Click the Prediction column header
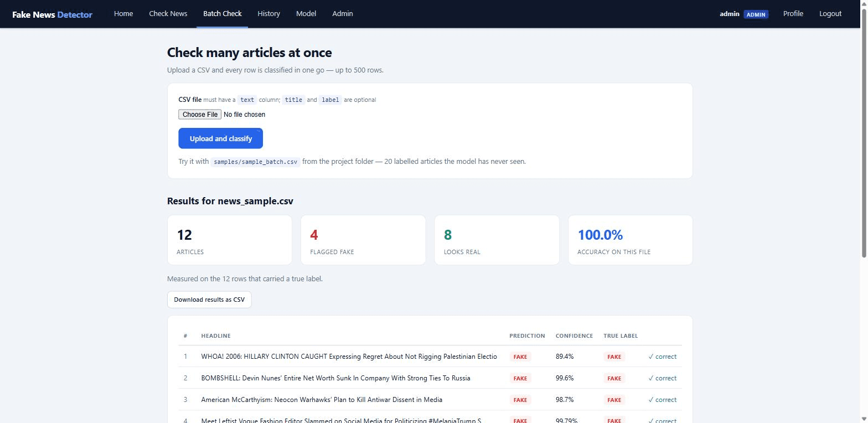Screen dimensions: 868x423 pyautogui.click(x=527, y=336)
